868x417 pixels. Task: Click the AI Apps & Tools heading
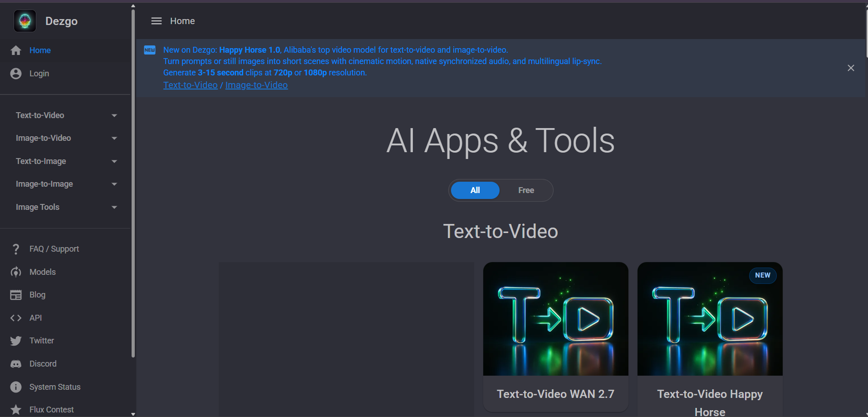500,140
